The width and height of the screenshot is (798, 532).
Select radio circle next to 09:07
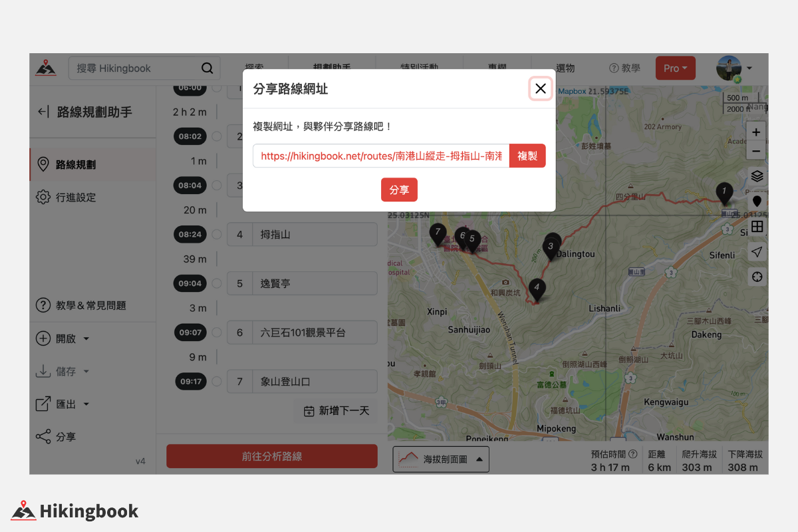216,332
